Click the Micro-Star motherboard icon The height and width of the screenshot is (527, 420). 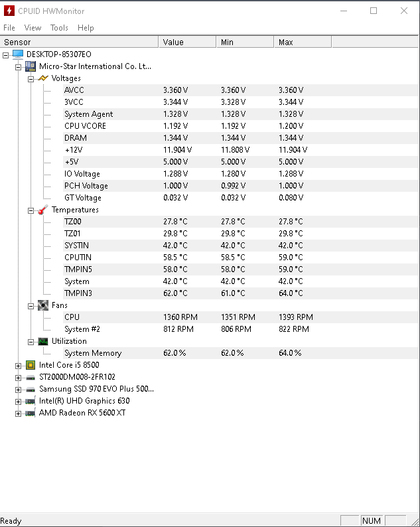(x=31, y=66)
